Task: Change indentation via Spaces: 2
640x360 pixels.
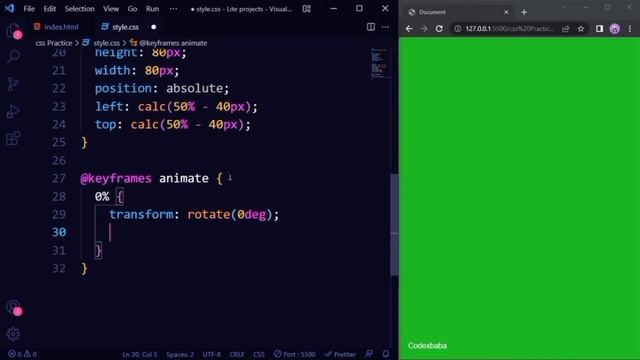Action: tap(180, 354)
